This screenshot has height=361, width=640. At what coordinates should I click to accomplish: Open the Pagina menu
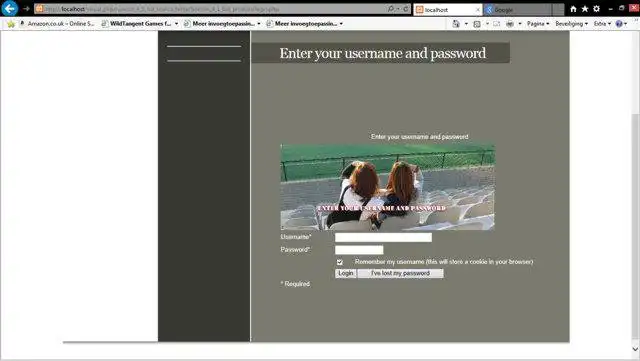(538, 24)
